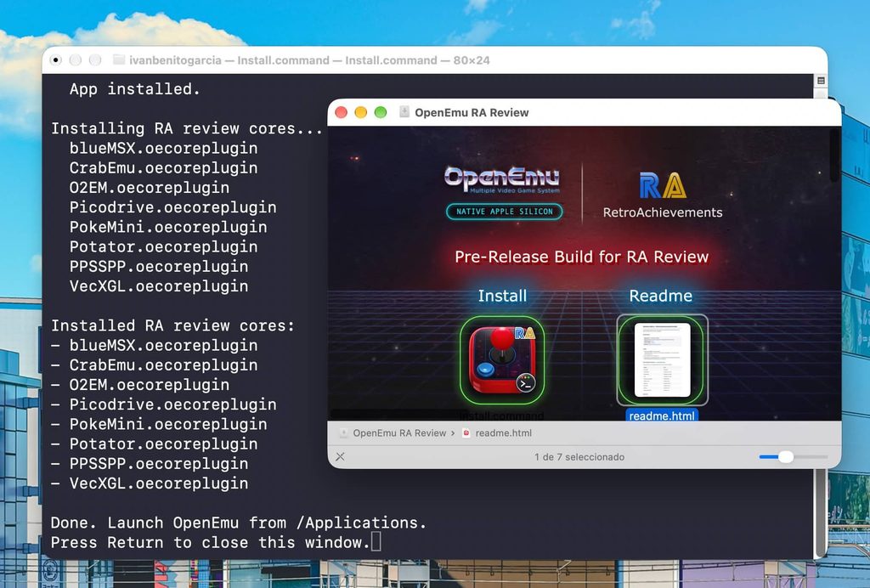
Task: Minimize the OpenEmu RA Review window
Action: (x=360, y=113)
